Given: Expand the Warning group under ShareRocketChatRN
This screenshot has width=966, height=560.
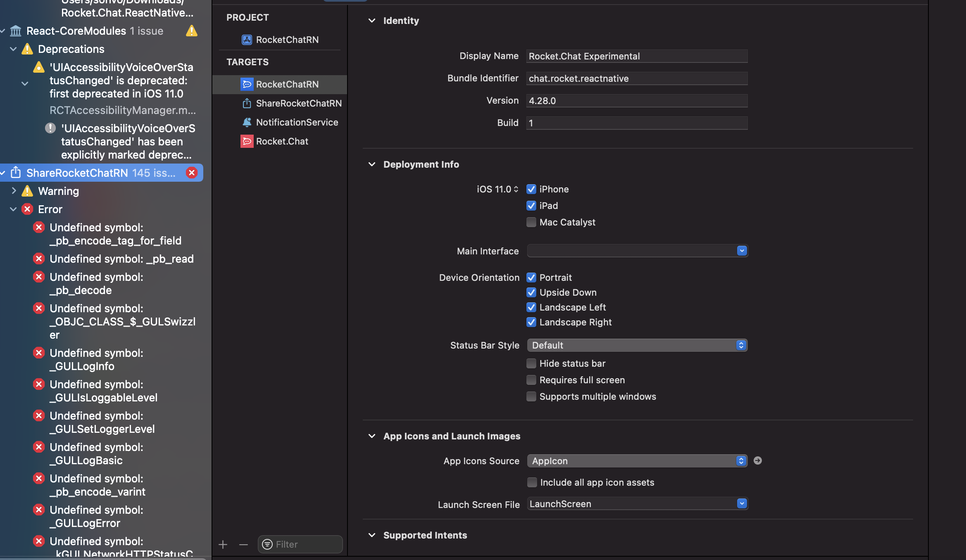Looking at the screenshot, I should [x=15, y=191].
